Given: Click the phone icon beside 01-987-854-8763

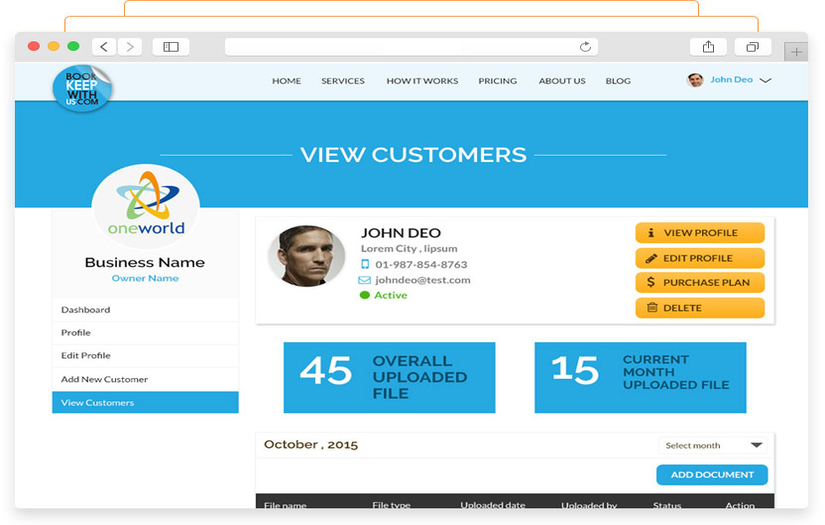Looking at the screenshot, I should (365, 264).
